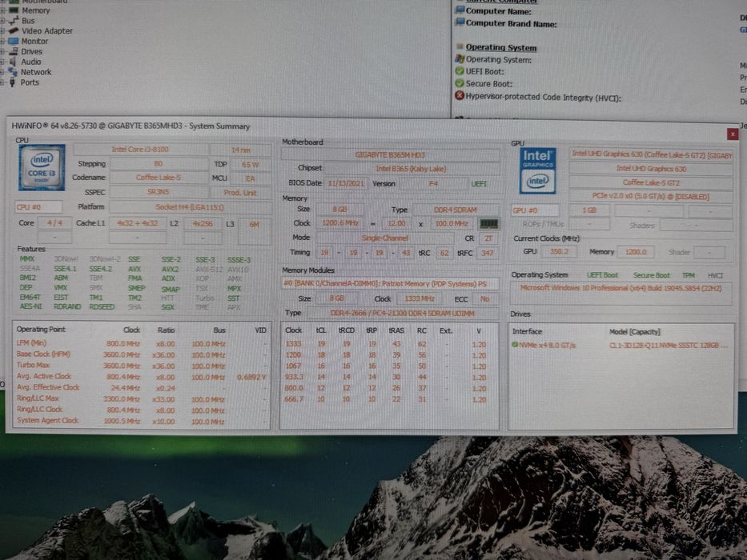Click the Computer Name icon

[460, 10]
